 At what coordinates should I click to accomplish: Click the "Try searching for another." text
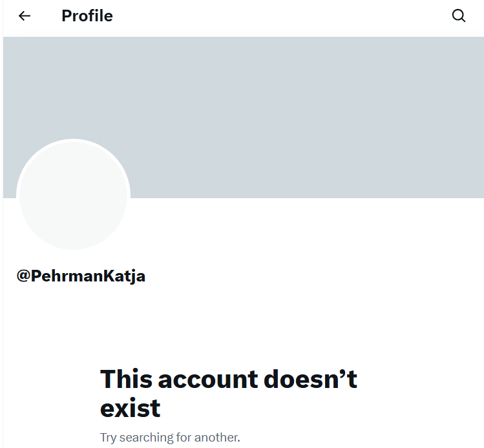[x=170, y=437]
